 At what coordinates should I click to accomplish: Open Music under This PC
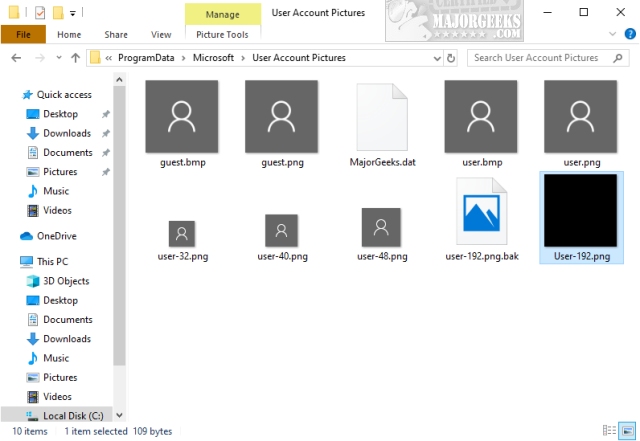point(48,358)
